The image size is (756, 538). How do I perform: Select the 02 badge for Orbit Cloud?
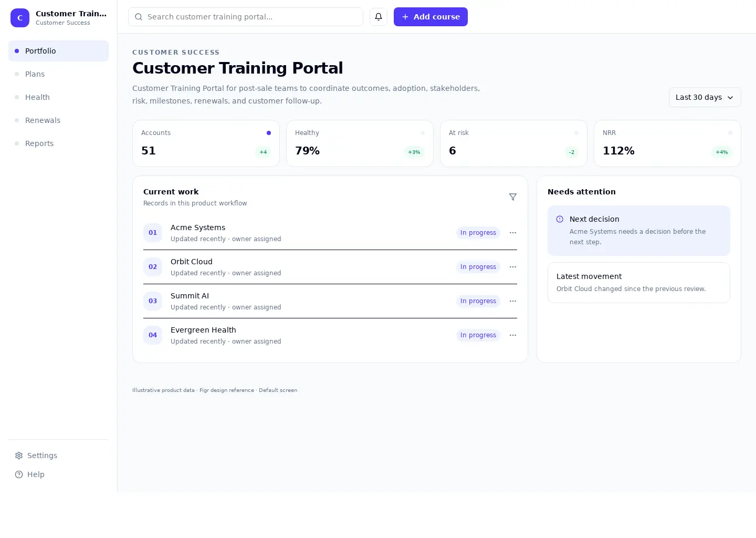[153, 267]
